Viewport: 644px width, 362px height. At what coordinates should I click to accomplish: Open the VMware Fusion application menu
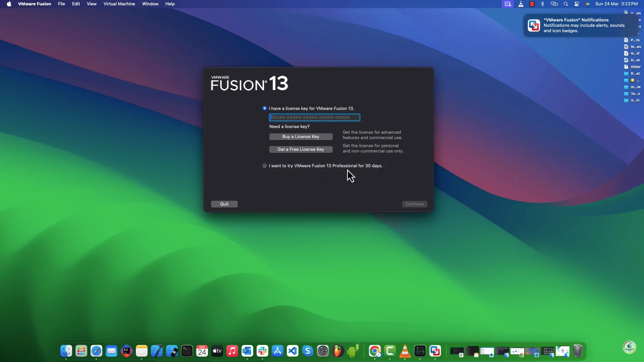coord(35,4)
